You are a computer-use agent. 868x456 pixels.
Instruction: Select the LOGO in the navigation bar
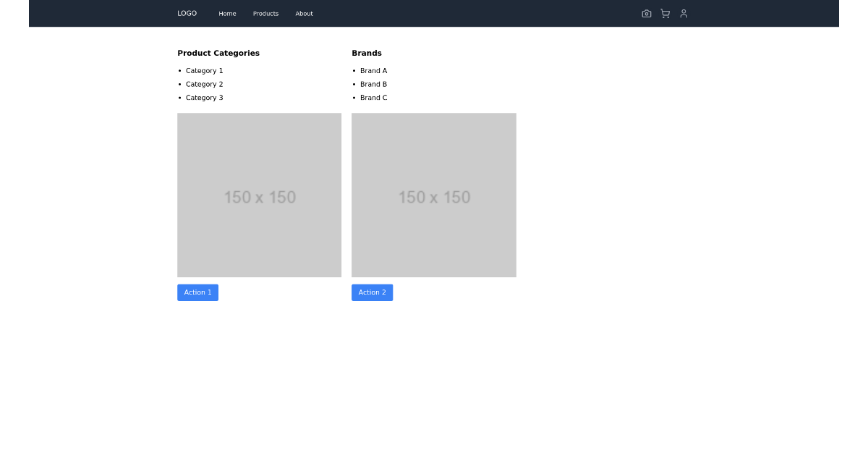click(187, 13)
